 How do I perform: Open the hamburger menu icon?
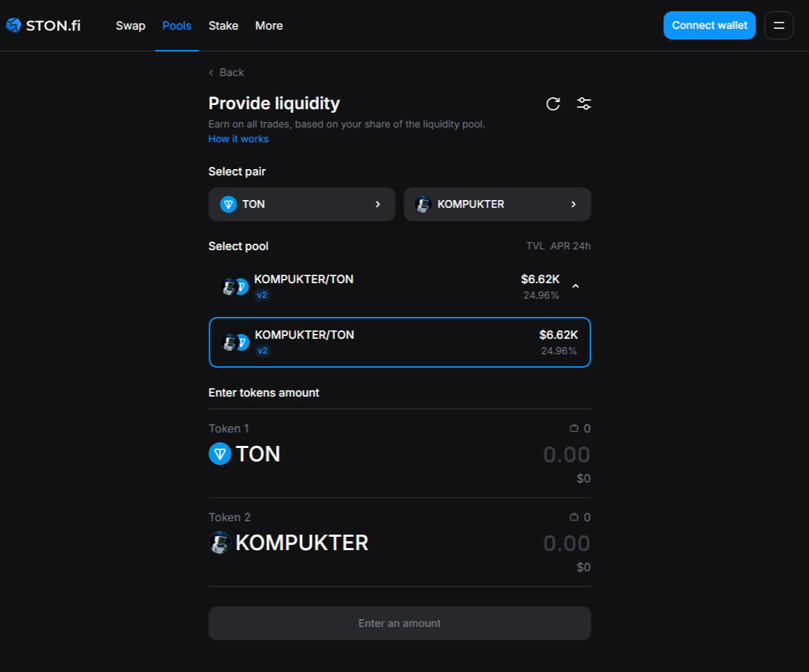pyautogui.click(x=779, y=25)
